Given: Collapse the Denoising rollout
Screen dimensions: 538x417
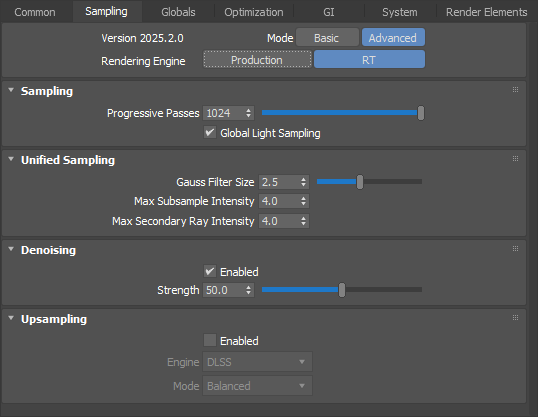Looking at the screenshot, I should coord(11,249).
